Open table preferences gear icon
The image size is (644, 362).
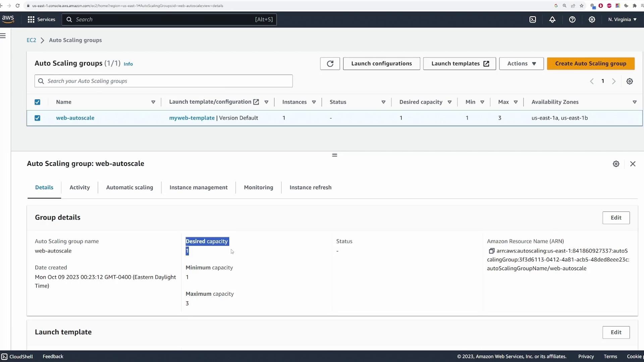pos(630,81)
